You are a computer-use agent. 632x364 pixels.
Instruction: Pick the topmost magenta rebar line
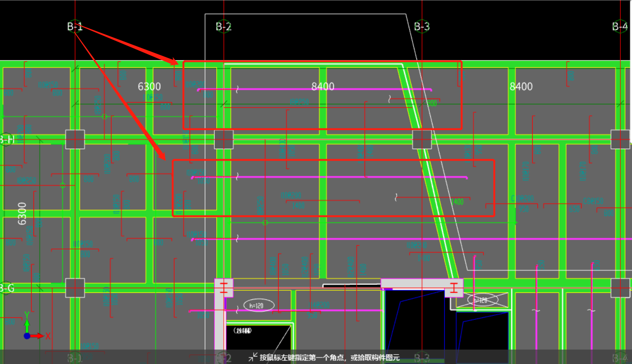coord(315,89)
